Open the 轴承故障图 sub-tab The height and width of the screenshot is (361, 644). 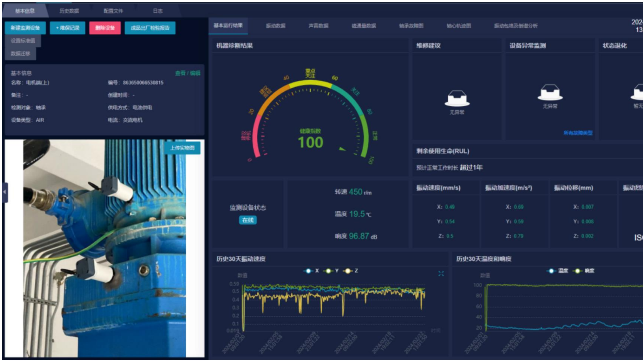411,26
